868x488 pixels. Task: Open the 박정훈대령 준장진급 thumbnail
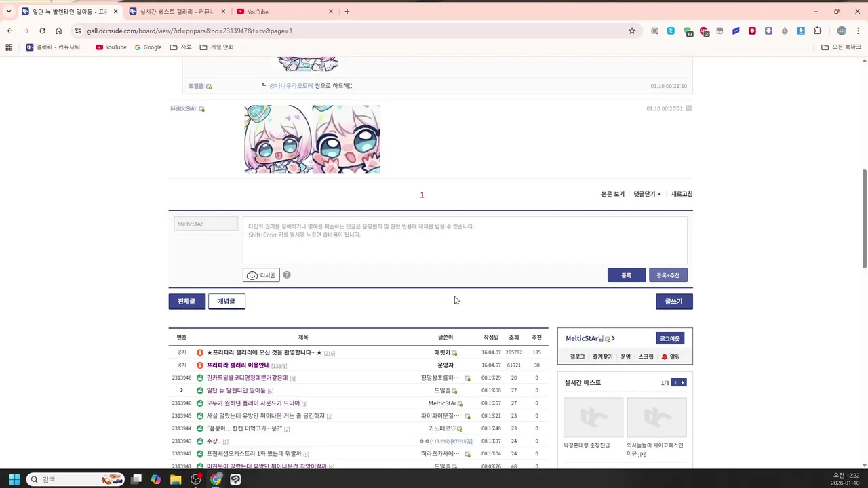click(593, 418)
